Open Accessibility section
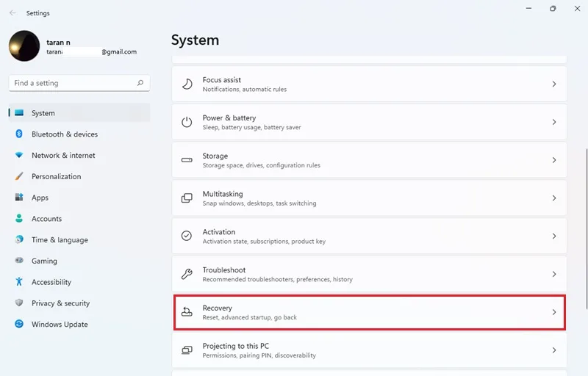 coord(79,282)
